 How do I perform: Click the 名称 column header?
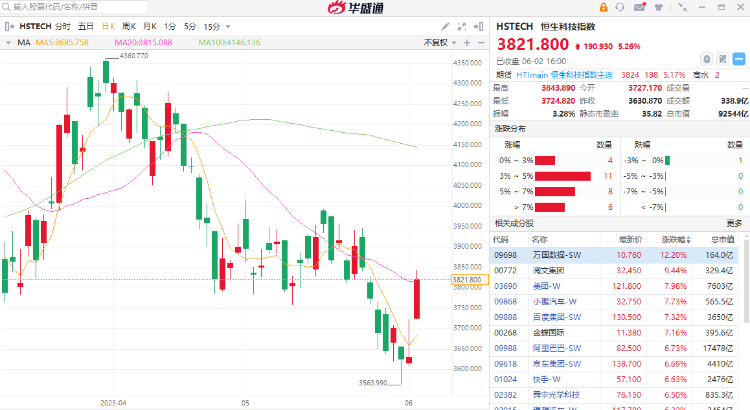click(540, 239)
